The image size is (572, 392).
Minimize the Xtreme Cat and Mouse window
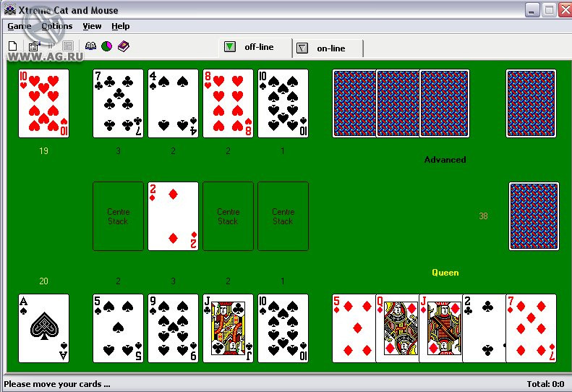pos(532,10)
